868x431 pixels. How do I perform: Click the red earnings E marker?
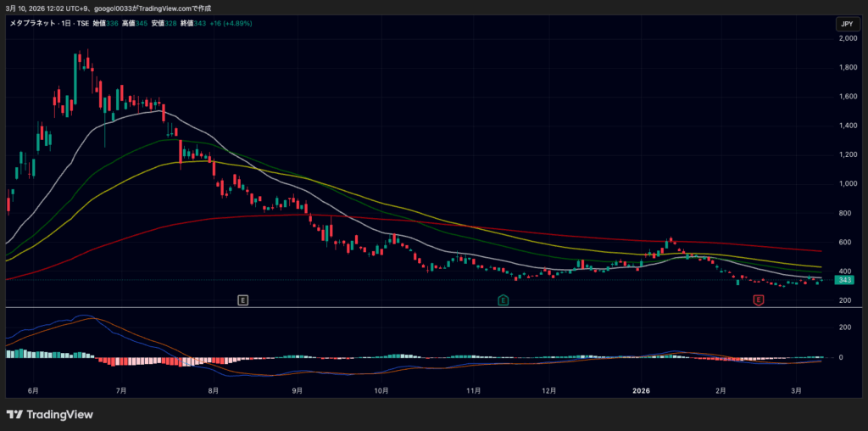coord(759,299)
